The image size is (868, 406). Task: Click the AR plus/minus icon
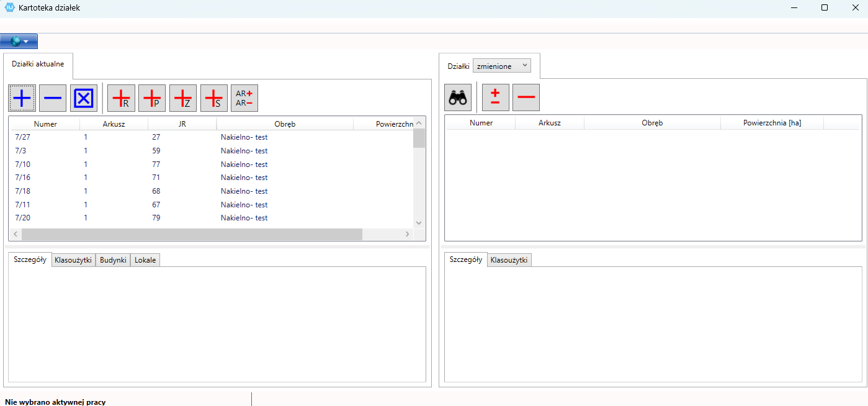click(244, 98)
